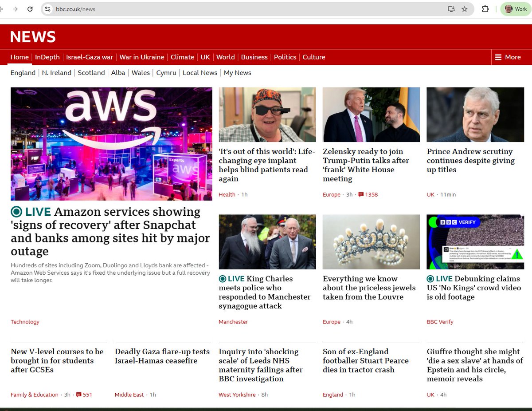Go to the Business section
This screenshot has height=411, width=532.
point(254,57)
